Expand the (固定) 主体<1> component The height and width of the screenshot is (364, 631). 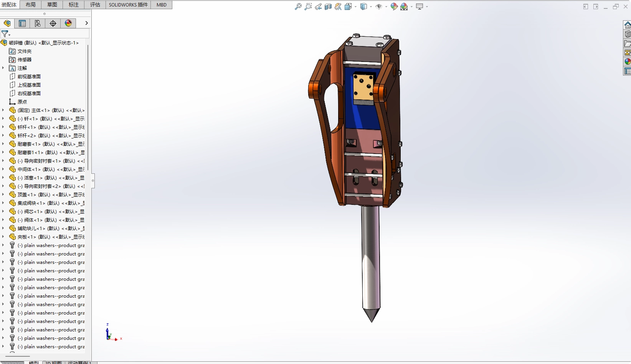(3, 110)
